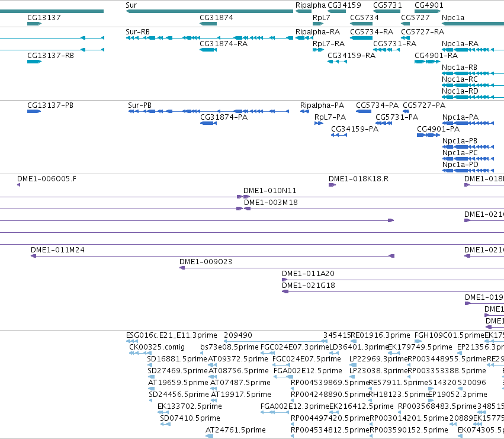
Task: Open the DME1-010N11 BAC clone
Action: 374,197
